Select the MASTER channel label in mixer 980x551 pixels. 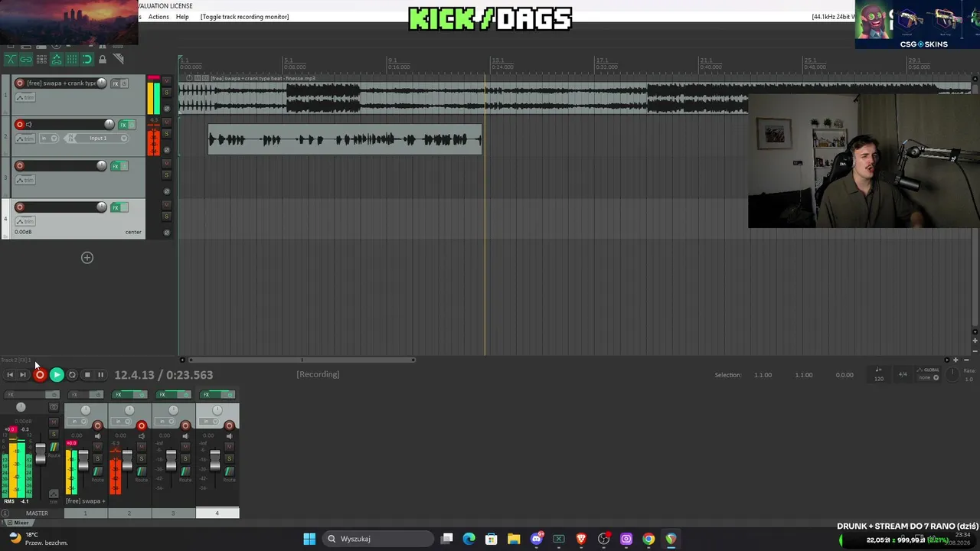pyautogui.click(x=37, y=514)
